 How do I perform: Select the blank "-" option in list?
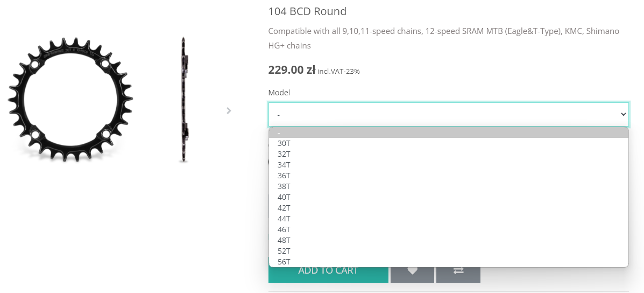click(448, 132)
